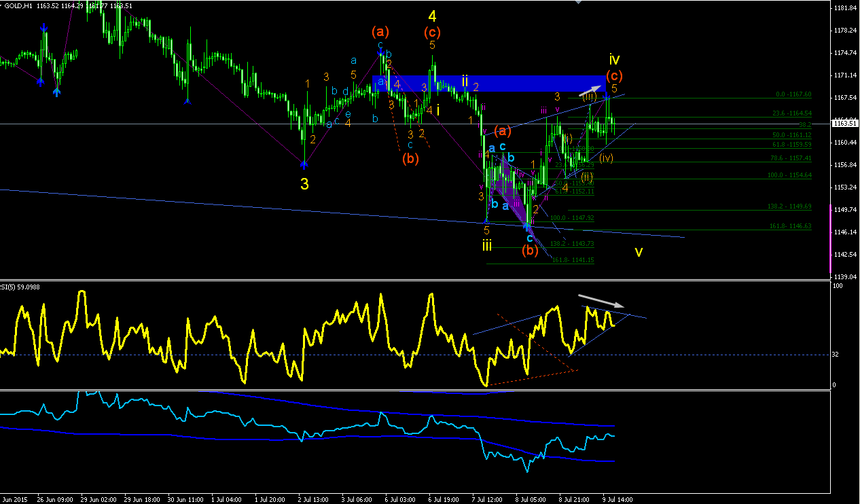Click the blue arrow marker at wave 3 low
The image size is (860, 504).
tap(304, 164)
